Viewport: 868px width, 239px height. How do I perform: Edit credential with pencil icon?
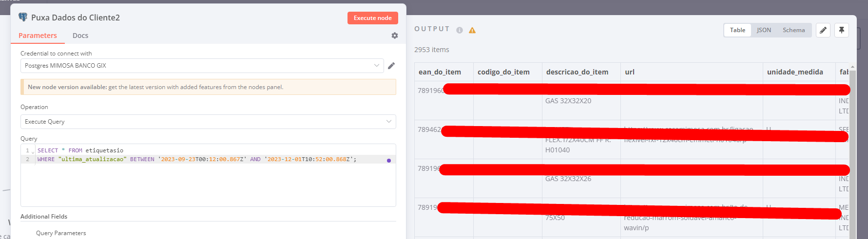click(x=391, y=66)
